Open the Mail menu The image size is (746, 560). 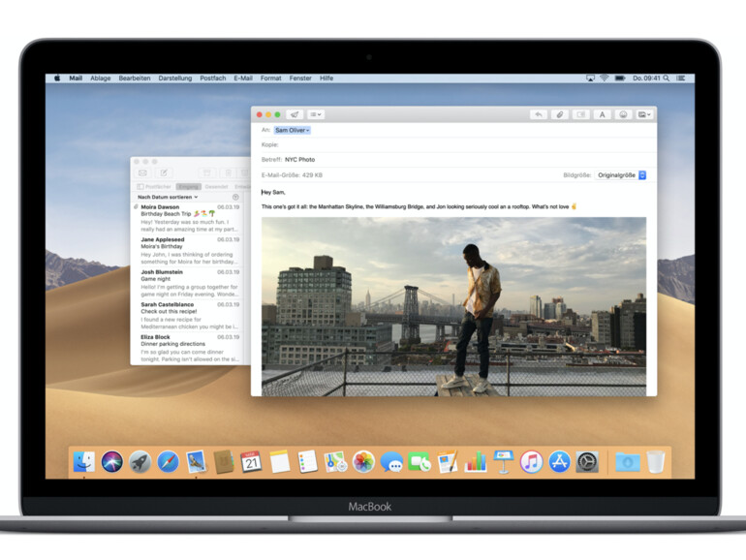click(x=76, y=78)
